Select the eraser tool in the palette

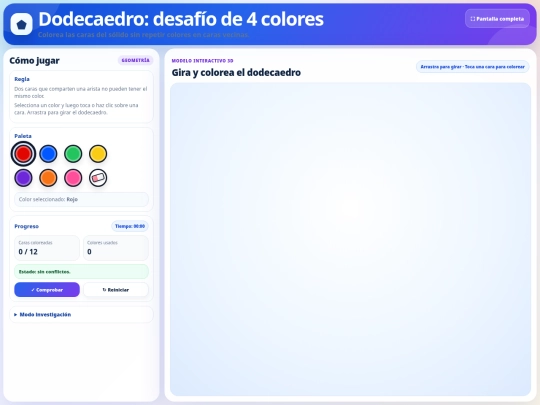tap(98, 178)
